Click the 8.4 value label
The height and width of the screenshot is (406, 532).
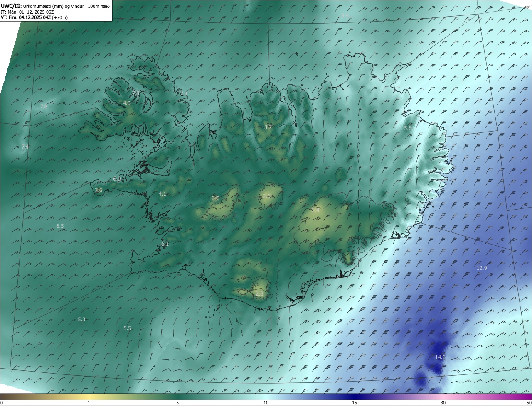345,15
